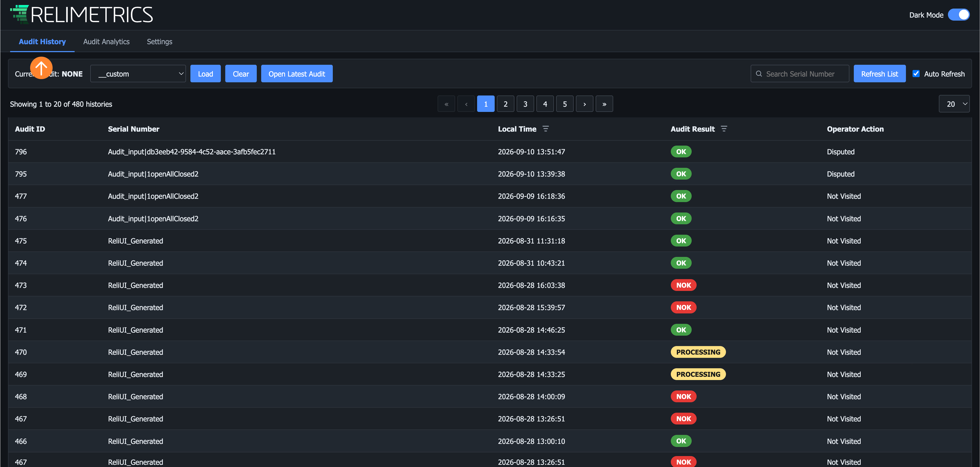Click audit ID 466 cell
Screen dimensions: 980x467
(21, 441)
